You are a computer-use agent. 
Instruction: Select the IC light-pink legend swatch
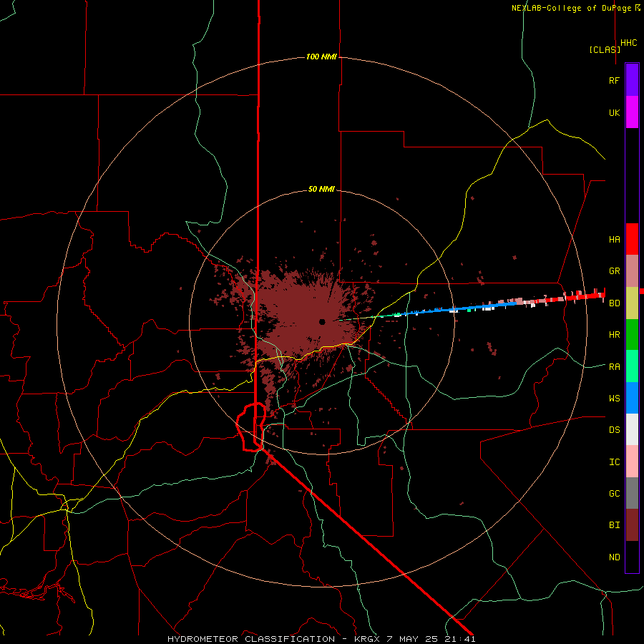click(632, 462)
